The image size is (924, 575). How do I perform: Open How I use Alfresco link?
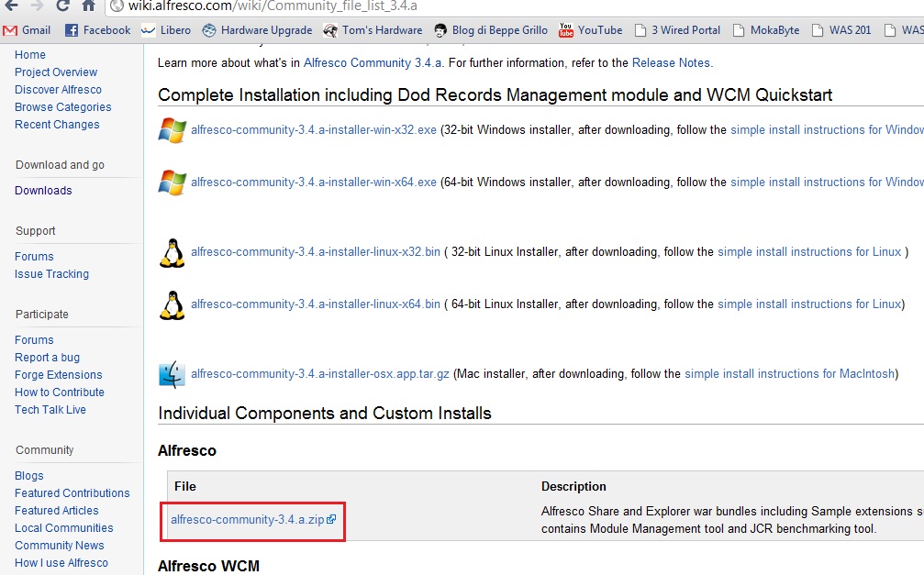[x=61, y=563]
